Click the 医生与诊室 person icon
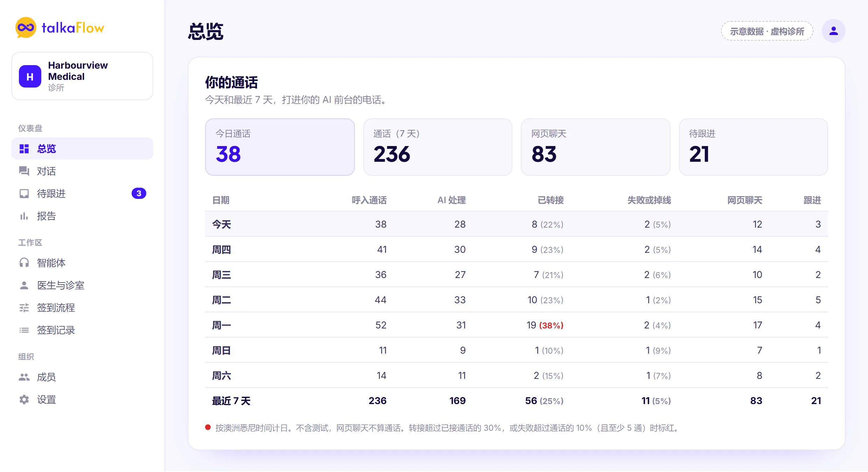Screen dimensions: 868x472 24,285
